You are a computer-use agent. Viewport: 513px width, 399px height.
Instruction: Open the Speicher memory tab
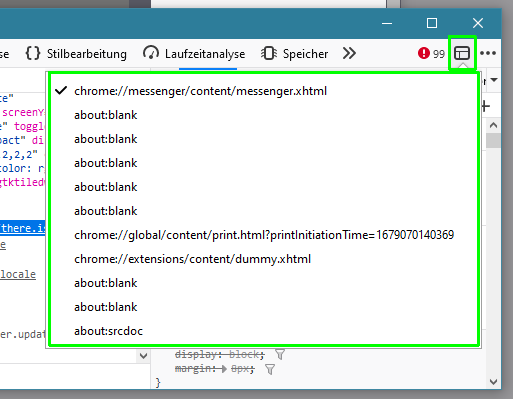(294, 54)
